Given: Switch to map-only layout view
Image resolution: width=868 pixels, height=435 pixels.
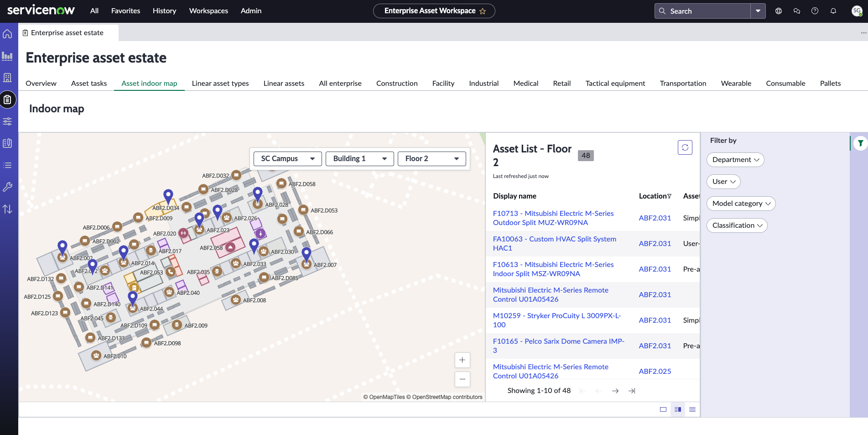Looking at the screenshot, I should pos(663,409).
